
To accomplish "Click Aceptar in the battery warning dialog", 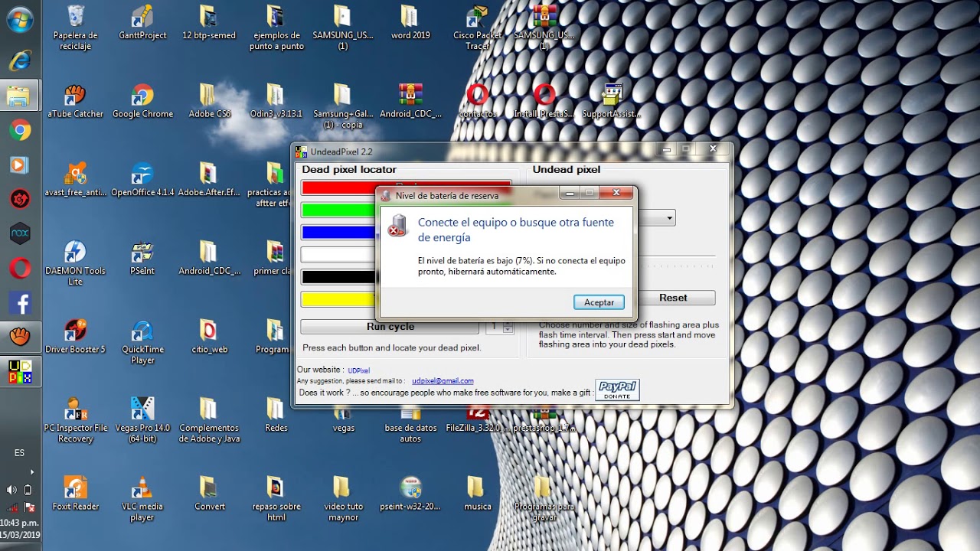I will pos(599,302).
